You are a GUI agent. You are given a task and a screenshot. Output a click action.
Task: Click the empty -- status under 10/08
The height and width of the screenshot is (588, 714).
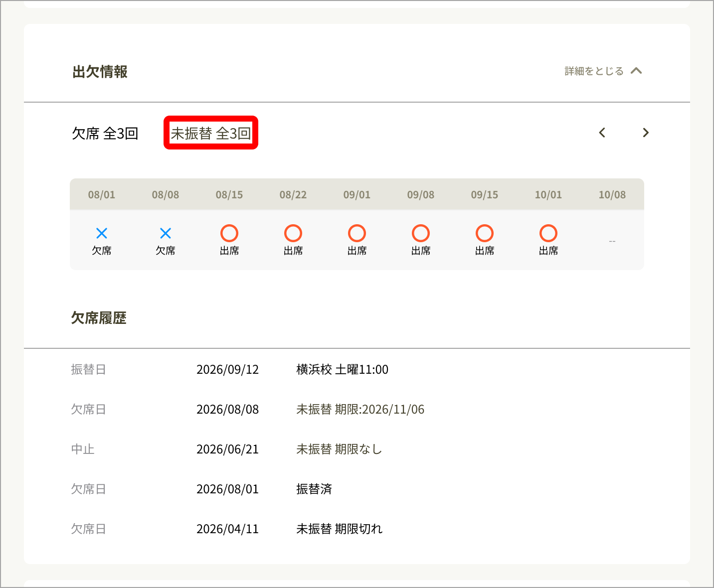pyautogui.click(x=612, y=241)
